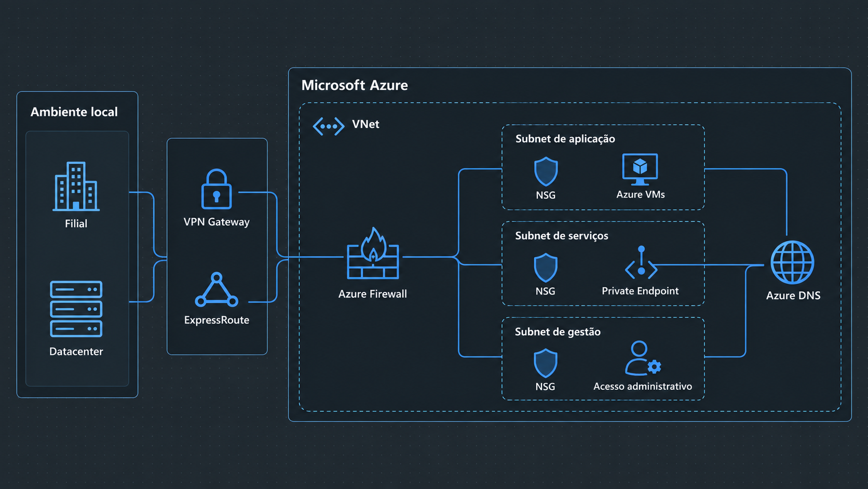Click the NSG shield in Subnet de aplicação
868x489 pixels.
tap(546, 171)
